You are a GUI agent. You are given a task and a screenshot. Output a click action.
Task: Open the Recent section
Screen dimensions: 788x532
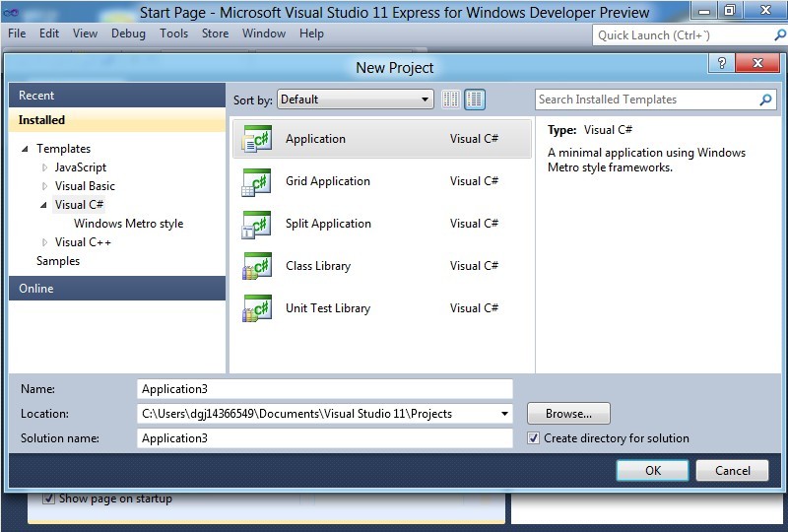click(117, 96)
